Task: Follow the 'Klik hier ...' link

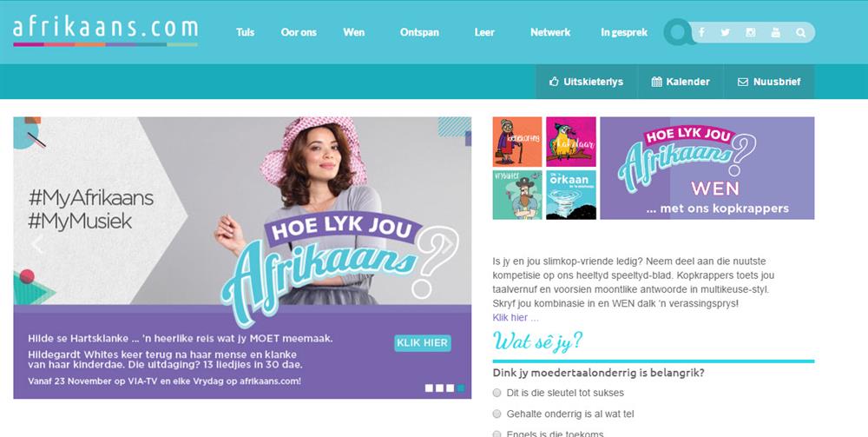Action: tap(516, 317)
